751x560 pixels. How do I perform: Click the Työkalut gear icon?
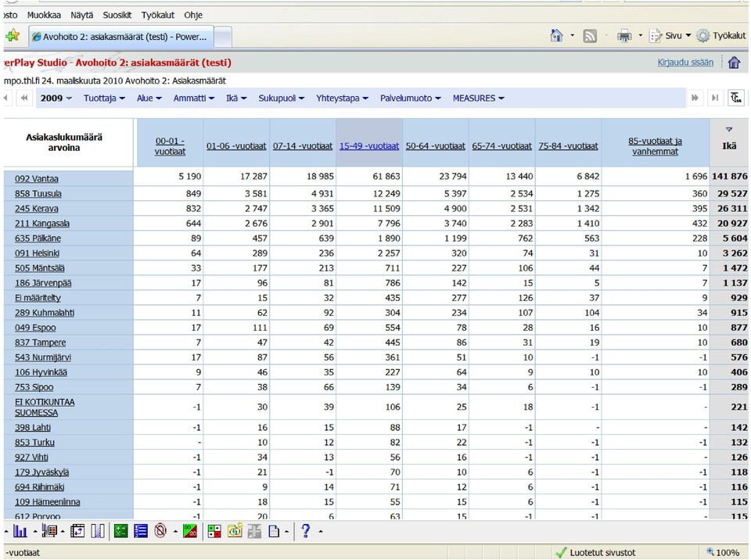pyautogui.click(x=702, y=36)
